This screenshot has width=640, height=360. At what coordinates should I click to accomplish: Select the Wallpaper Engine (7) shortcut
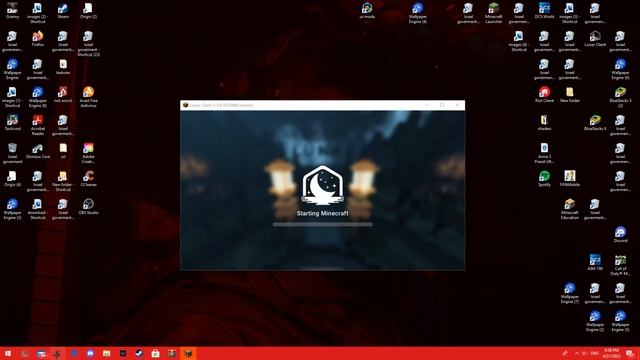pyautogui.click(x=569, y=292)
